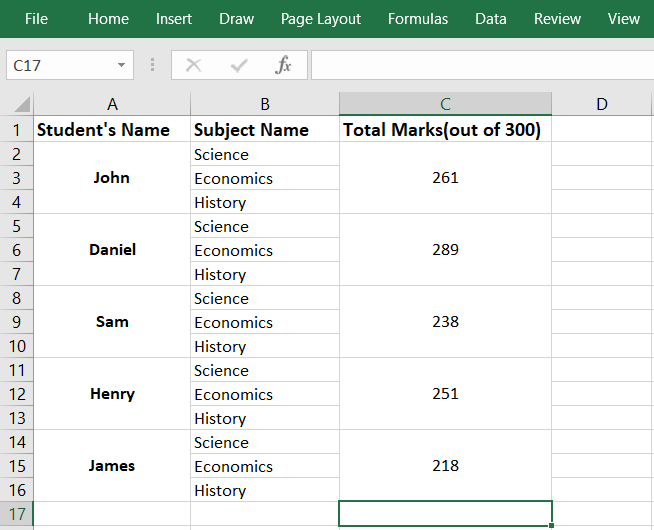
Task: Switch to the Home tab
Action: [x=108, y=19]
